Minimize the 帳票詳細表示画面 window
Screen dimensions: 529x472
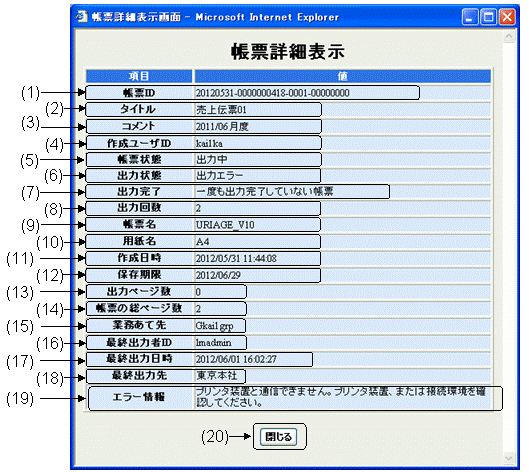click(x=470, y=17)
